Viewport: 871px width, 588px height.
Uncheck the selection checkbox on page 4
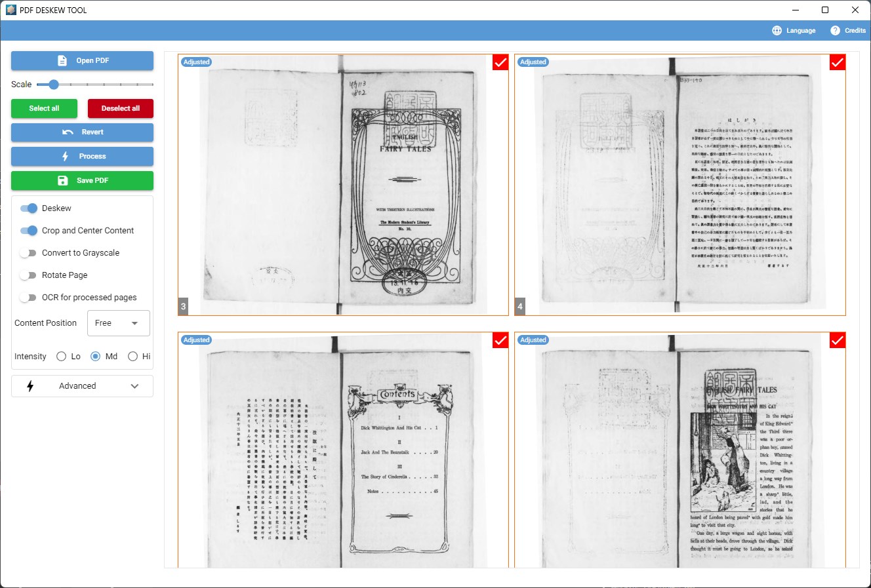coord(838,62)
